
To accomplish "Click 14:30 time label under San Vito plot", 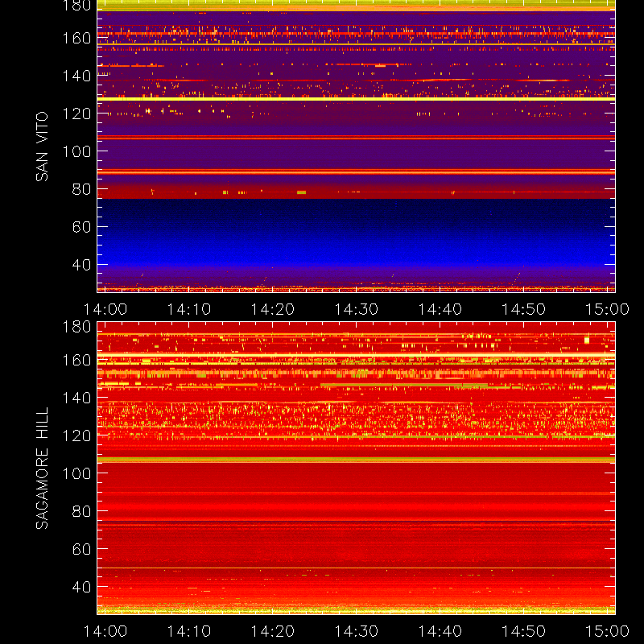I will pyautogui.click(x=356, y=309).
